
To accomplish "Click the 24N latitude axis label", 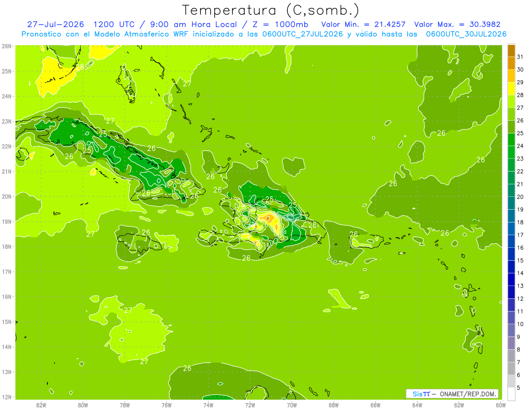I will point(7,96).
